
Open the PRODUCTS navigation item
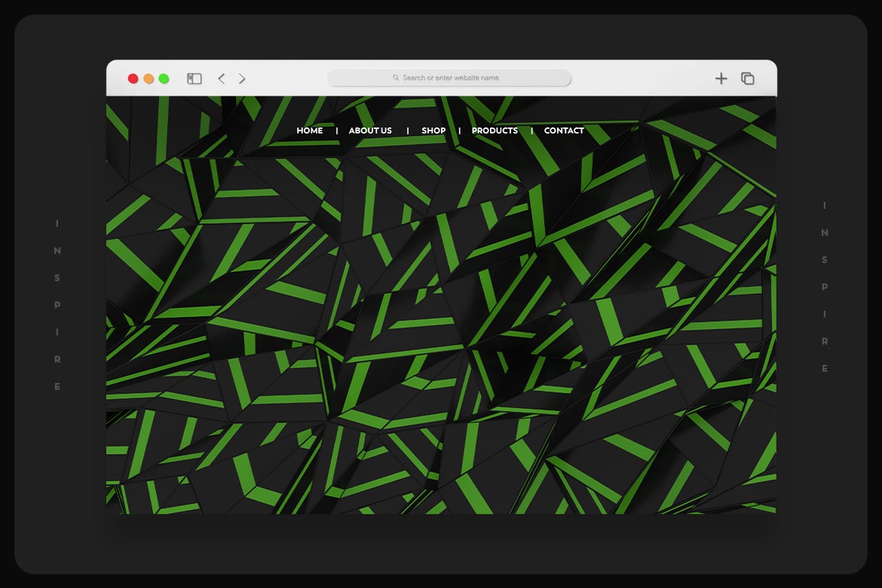495,130
